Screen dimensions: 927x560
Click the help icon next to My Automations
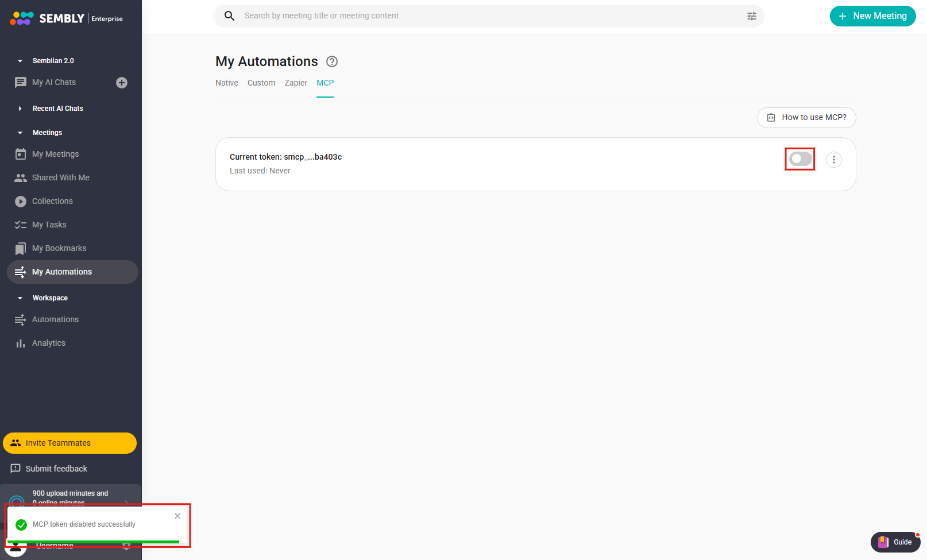point(332,61)
